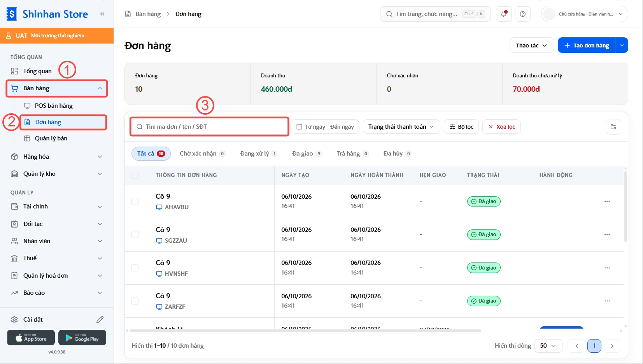Open the notification bell

coord(504,14)
